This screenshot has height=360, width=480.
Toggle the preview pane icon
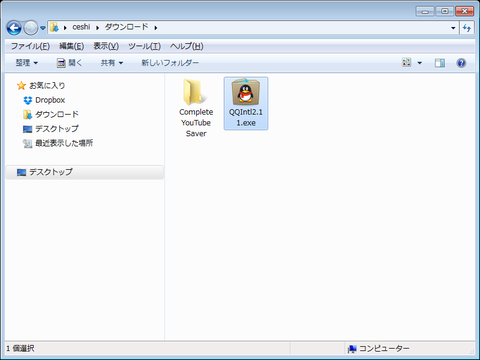[440, 63]
